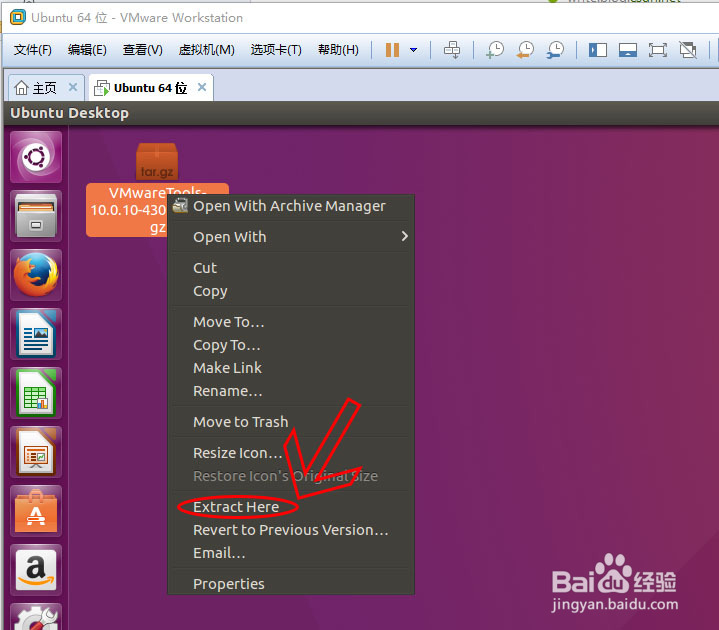Choose Cut in the context menu
This screenshot has width=719, height=630.
pyautogui.click(x=291, y=268)
